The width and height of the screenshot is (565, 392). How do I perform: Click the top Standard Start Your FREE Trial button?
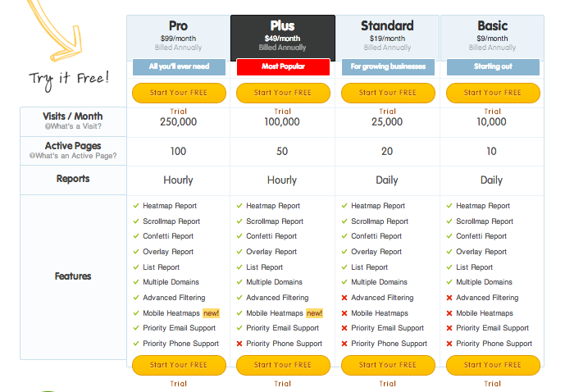(x=388, y=93)
